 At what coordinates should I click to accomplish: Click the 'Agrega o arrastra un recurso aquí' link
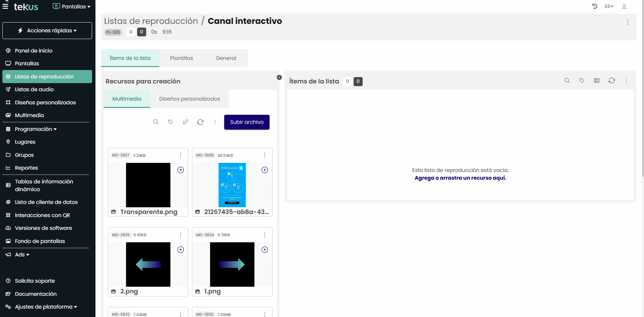(x=460, y=178)
